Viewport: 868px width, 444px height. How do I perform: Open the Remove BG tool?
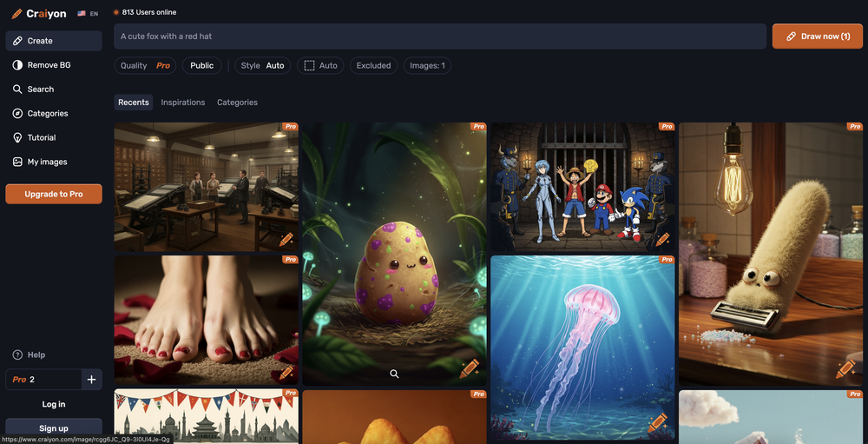pos(49,65)
